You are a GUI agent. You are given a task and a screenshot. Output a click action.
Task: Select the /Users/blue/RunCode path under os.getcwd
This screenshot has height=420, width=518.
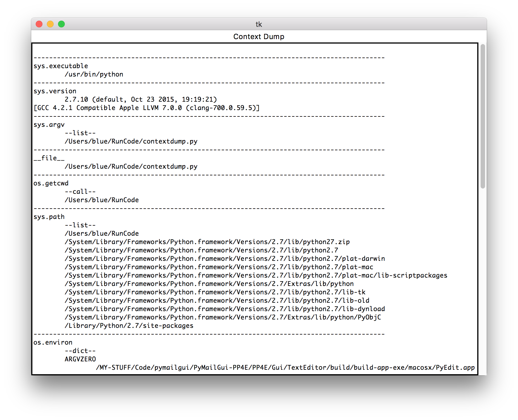pyautogui.click(x=102, y=200)
